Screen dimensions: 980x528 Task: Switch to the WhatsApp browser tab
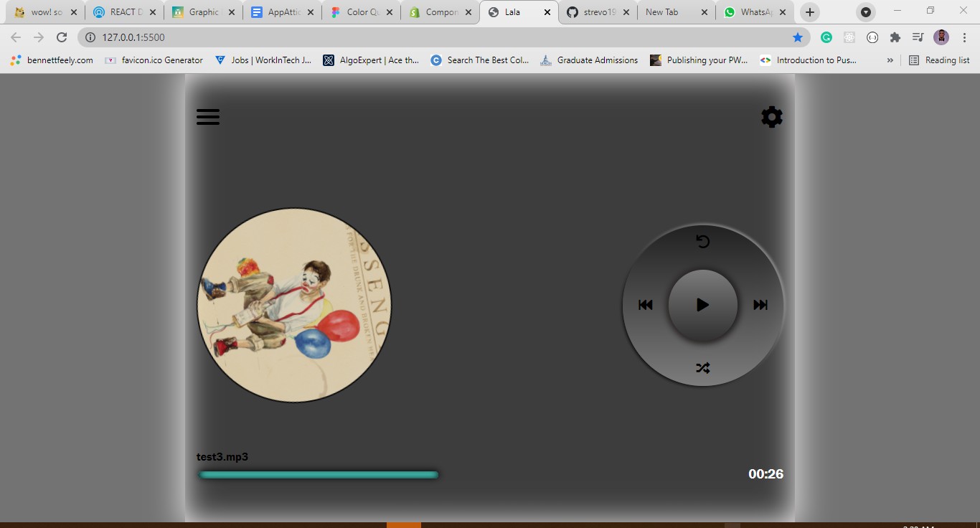[755, 12]
